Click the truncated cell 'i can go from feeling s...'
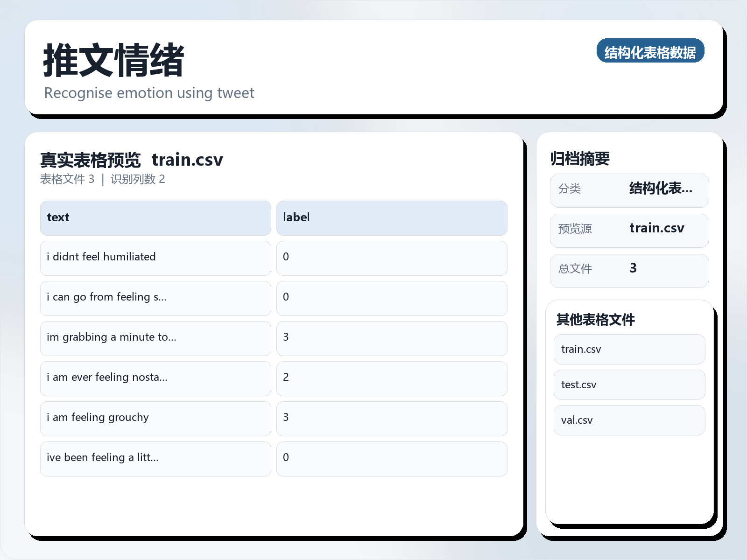The image size is (747, 560). pyautogui.click(x=155, y=298)
